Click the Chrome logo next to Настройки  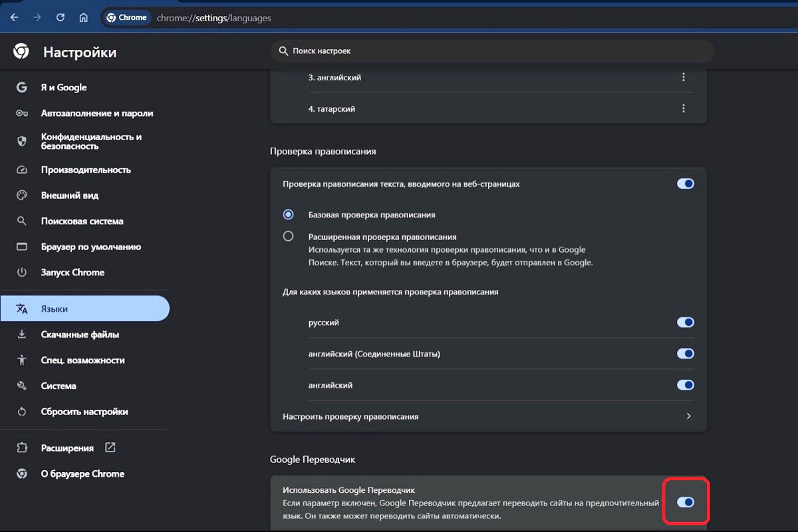[21, 52]
